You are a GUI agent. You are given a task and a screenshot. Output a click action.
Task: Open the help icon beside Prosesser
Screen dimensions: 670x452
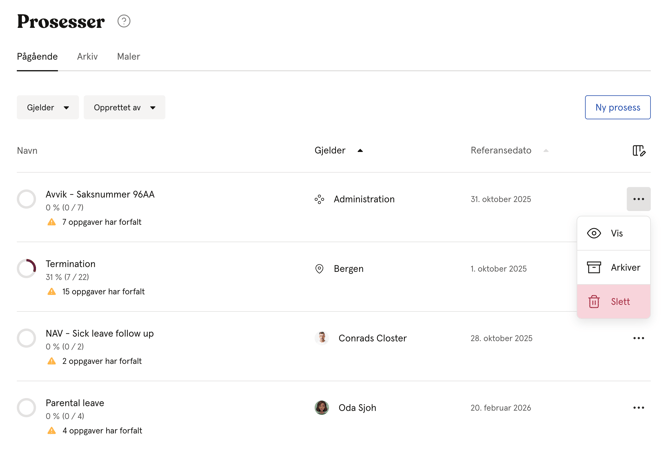pyautogui.click(x=124, y=21)
